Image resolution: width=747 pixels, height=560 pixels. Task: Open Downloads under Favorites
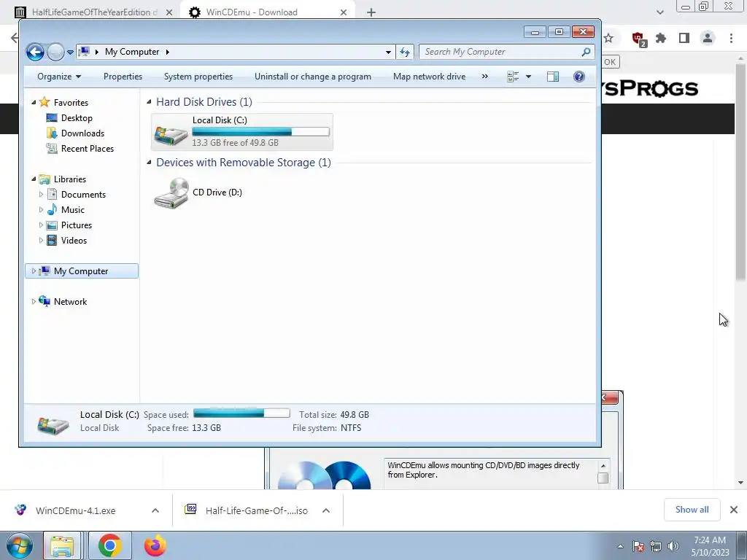coord(82,133)
